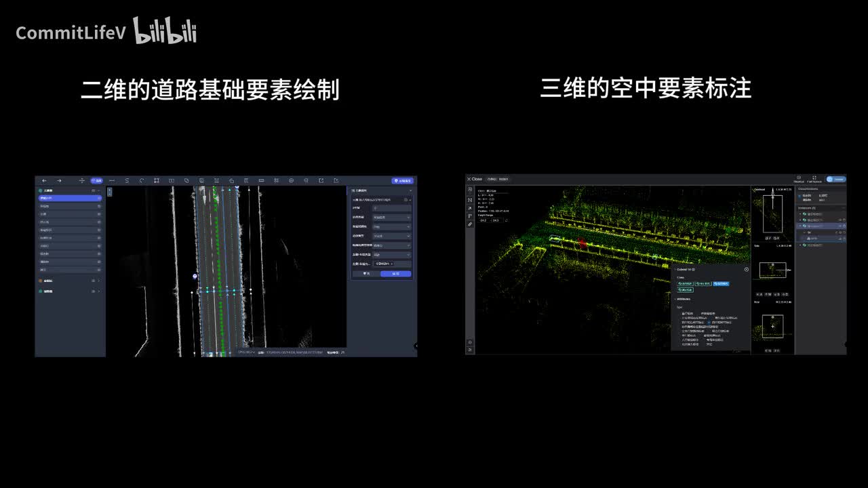Select the four-arrow pan tool in the road editor

[x=81, y=180]
